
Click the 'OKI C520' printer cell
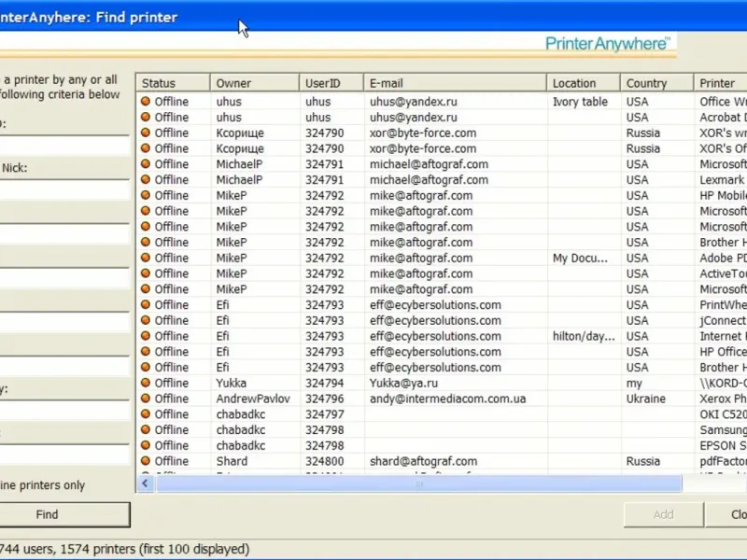tap(723, 413)
